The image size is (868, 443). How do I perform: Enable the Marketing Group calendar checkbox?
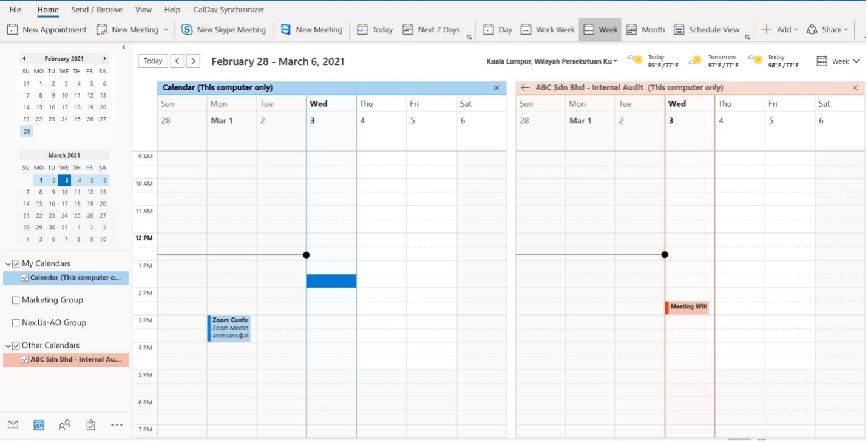[16, 300]
